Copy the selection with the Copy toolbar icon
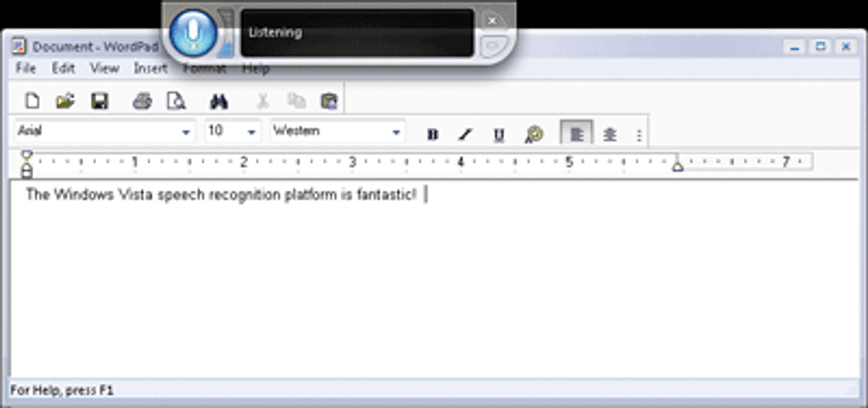 [296, 102]
